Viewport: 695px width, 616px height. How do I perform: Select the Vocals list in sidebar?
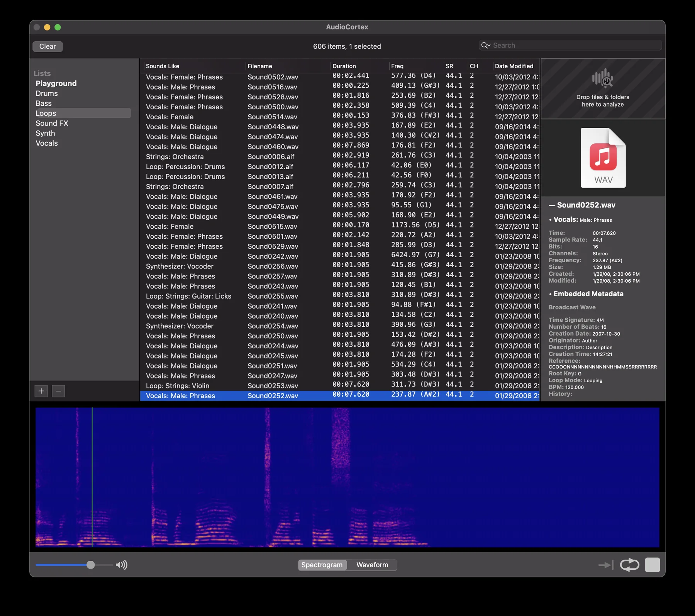(47, 143)
